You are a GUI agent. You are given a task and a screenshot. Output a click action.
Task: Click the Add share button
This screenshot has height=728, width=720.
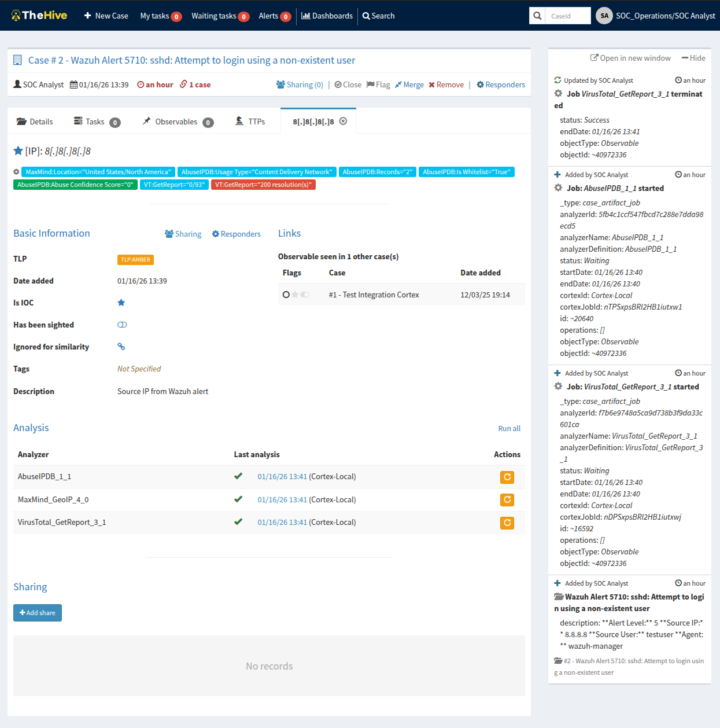(38, 613)
